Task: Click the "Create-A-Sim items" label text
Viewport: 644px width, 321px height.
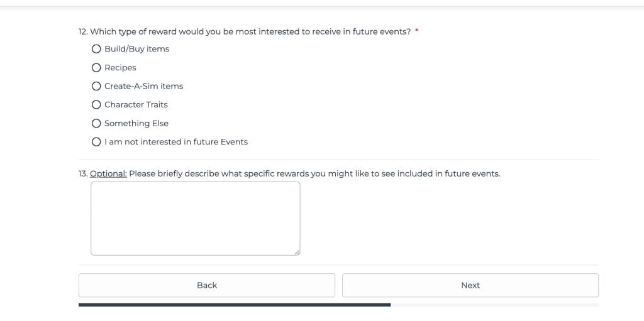Action: (x=143, y=86)
